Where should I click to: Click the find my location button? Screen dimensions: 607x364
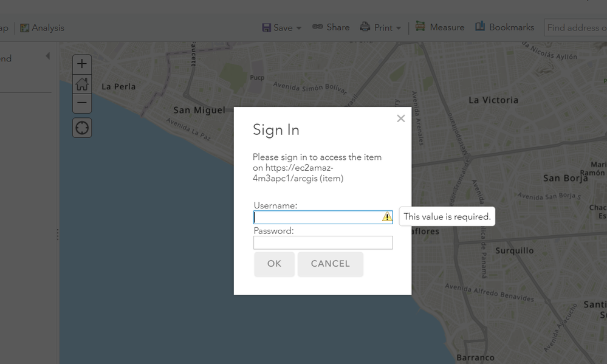(x=82, y=128)
